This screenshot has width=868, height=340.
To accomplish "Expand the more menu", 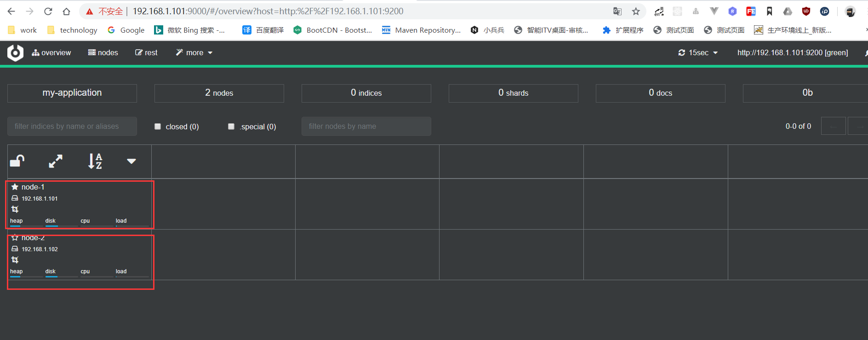I will point(194,53).
